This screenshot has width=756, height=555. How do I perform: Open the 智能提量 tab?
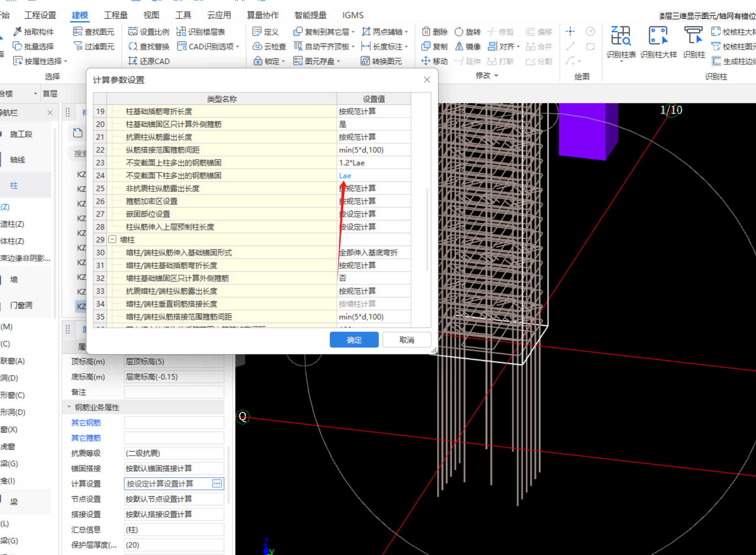coord(310,15)
